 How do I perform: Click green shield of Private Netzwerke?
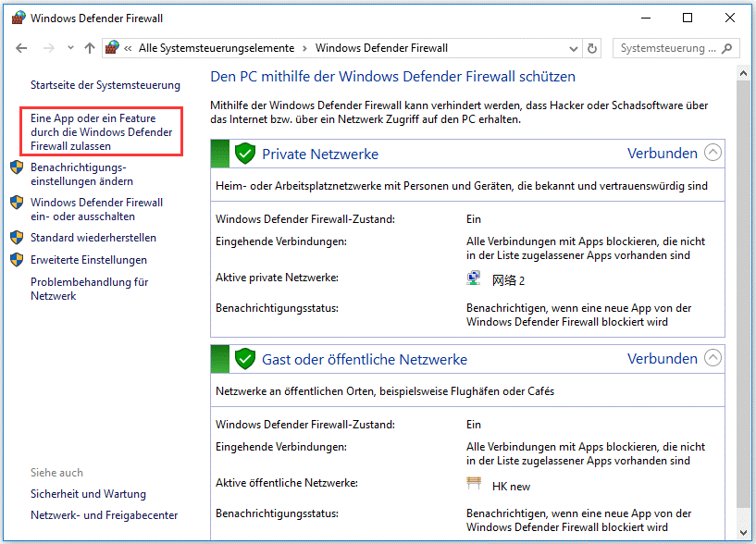coord(245,154)
